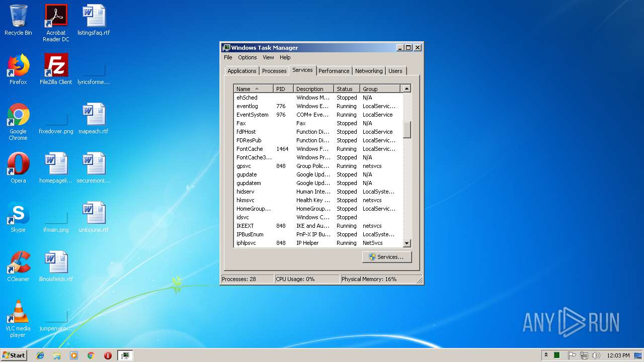Open the Options menu
Screen dimensions: 644x362
pyautogui.click(x=247, y=57)
